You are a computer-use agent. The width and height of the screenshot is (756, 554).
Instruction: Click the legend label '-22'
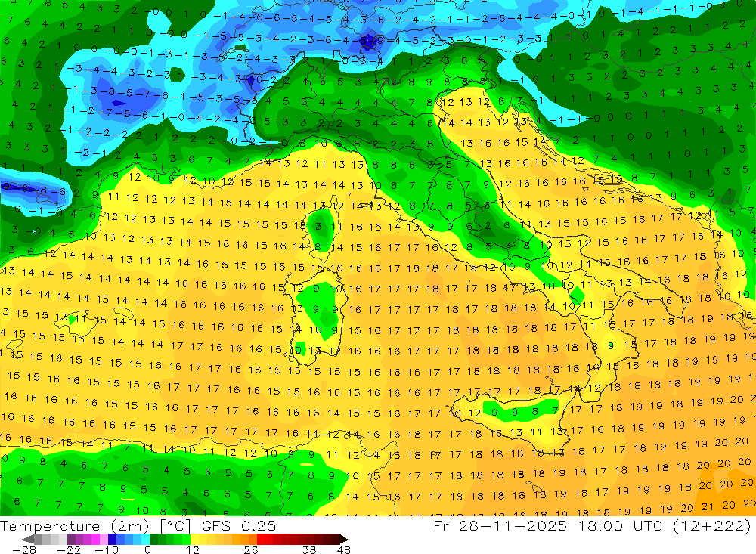click(x=69, y=549)
